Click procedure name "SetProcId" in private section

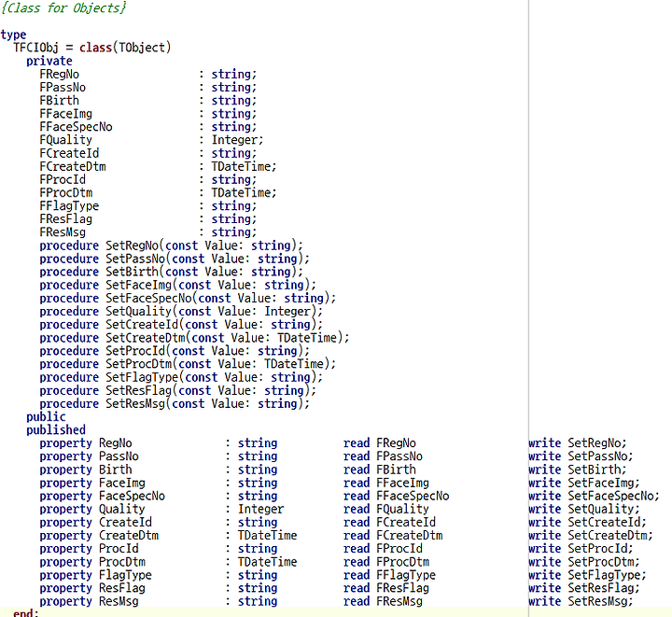tap(135, 351)
